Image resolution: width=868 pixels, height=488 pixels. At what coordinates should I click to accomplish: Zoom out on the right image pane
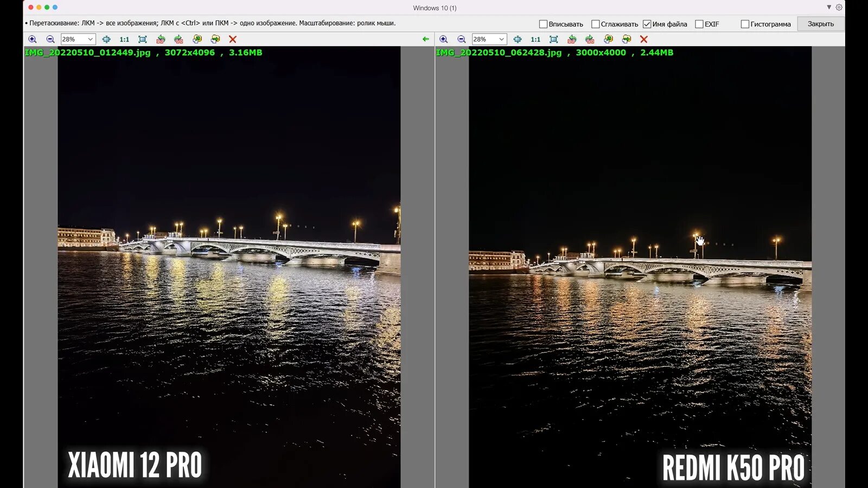(462, 39)
